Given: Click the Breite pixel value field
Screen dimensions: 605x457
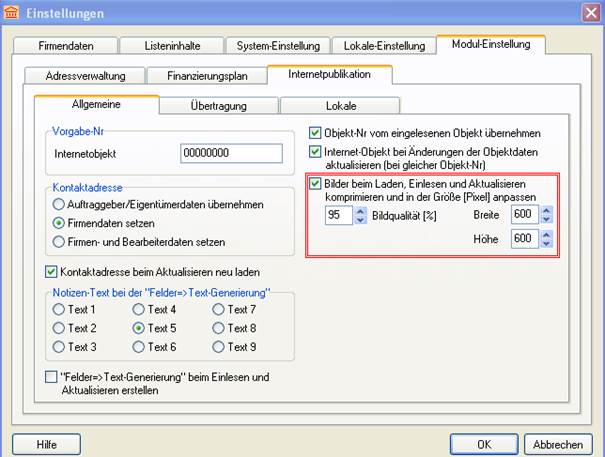Looking at the screenshot, I should (x=525, y=214).
